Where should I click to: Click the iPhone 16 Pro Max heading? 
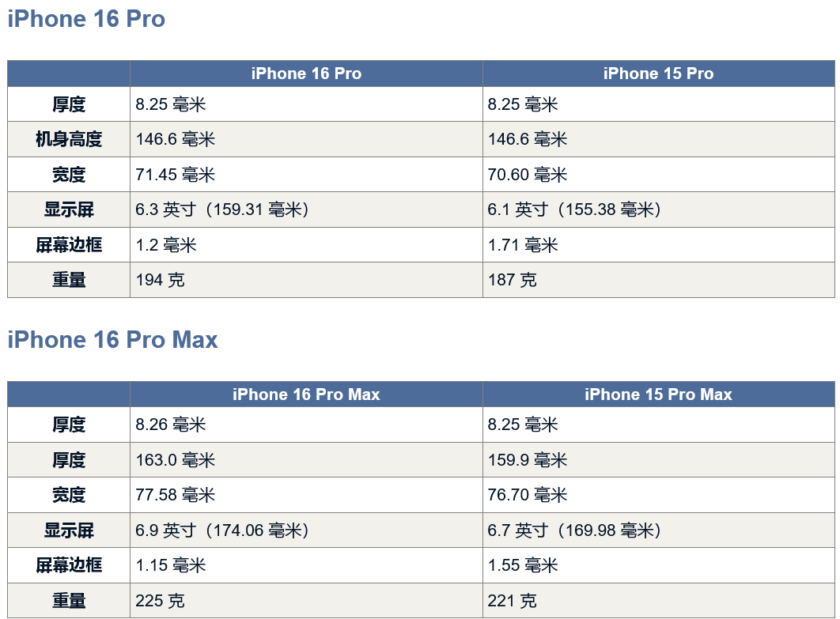tap(112, 339)
